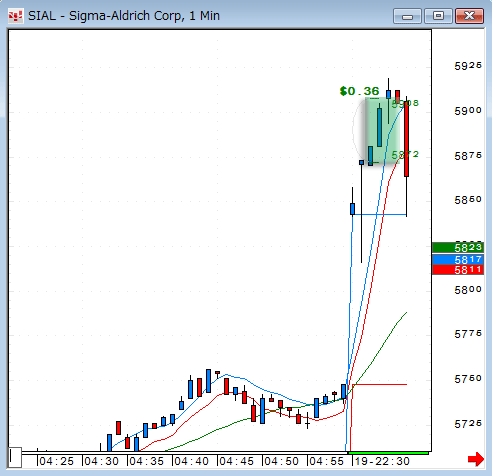Click the 5725 price axis label
Image resolution: width=492 pixels, height=476 pixels.
[468, 424]
